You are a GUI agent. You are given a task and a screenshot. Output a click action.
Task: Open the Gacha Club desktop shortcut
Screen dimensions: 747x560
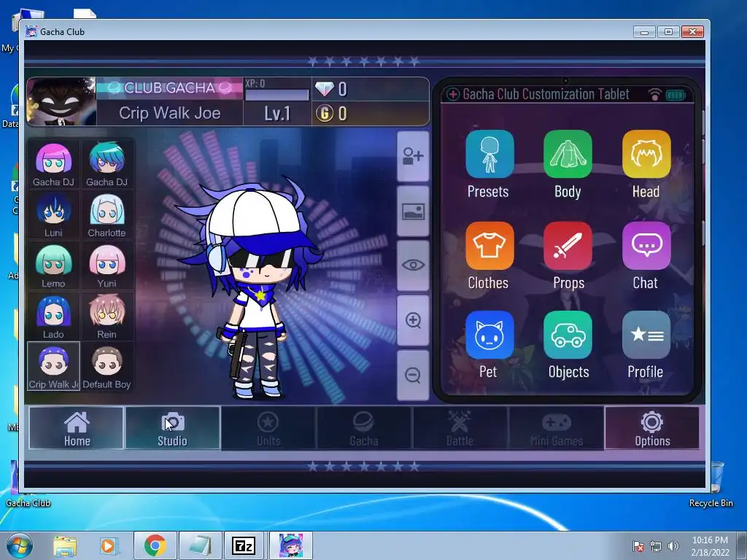28,503
